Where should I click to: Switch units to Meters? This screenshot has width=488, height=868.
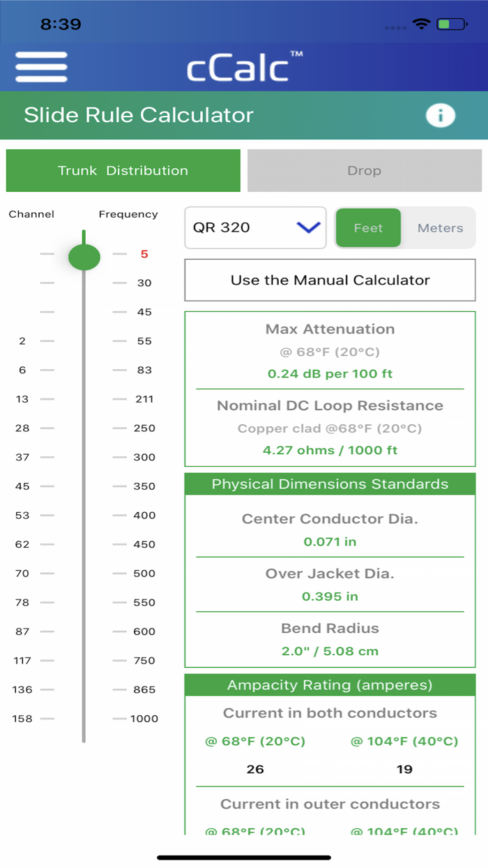pyautogui.click(x=439, y=227)
